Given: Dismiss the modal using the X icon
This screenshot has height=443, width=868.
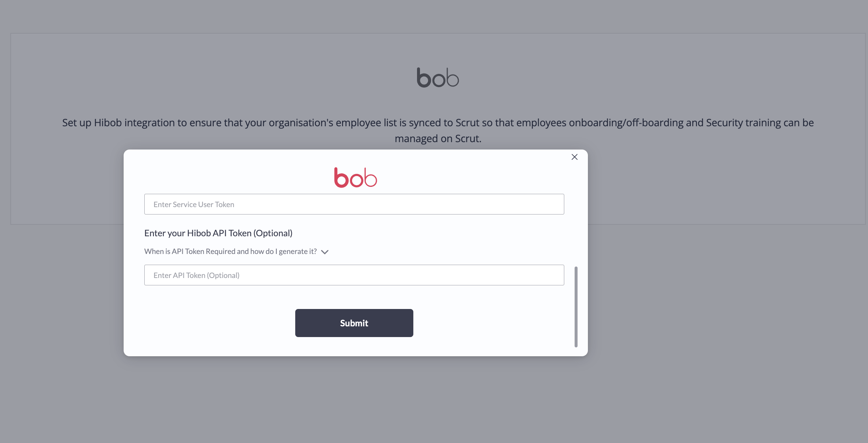Looking at the screenshot, I should point(575,157).
